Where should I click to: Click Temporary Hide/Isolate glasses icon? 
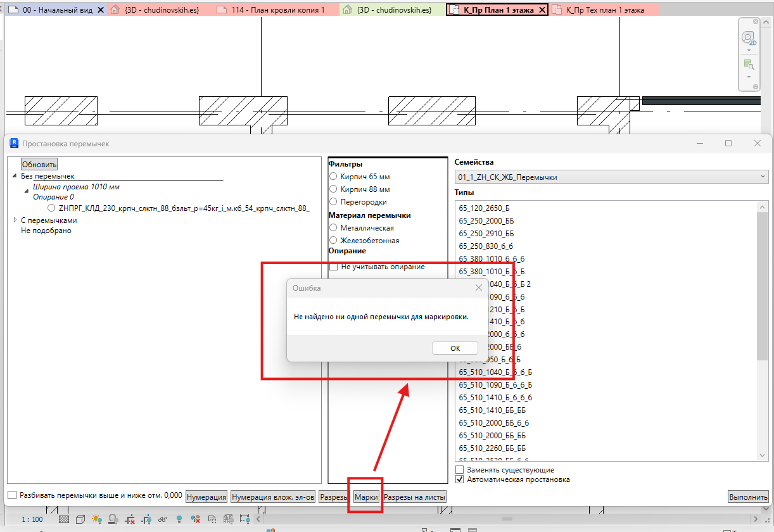162,519
